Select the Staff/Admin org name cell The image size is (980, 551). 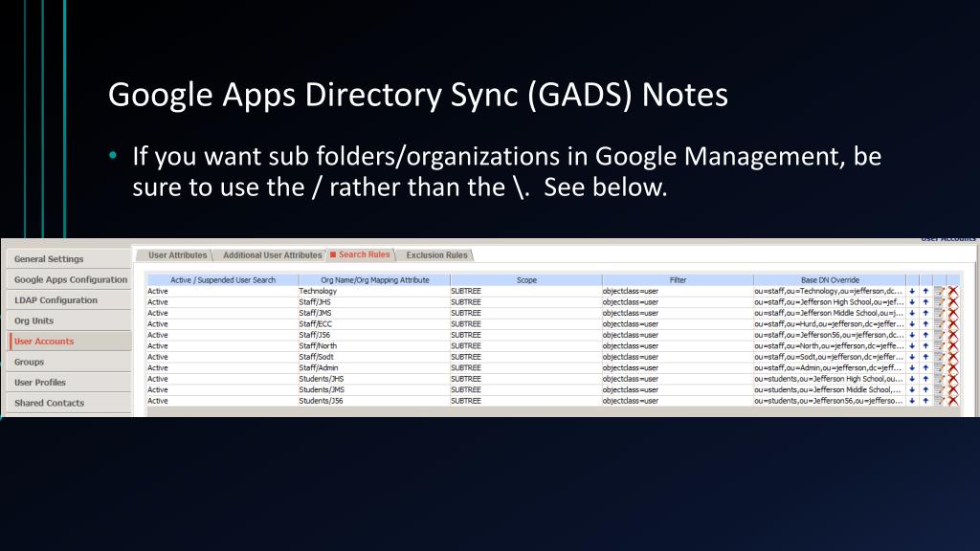coord(374,368)
